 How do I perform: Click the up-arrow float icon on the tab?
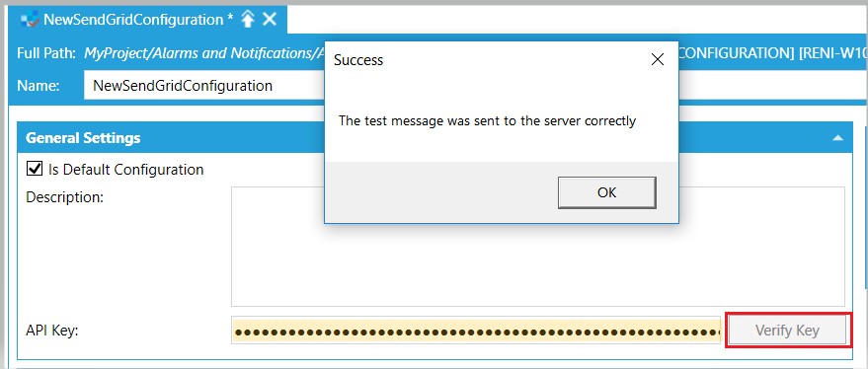click(x=248, y=20)
